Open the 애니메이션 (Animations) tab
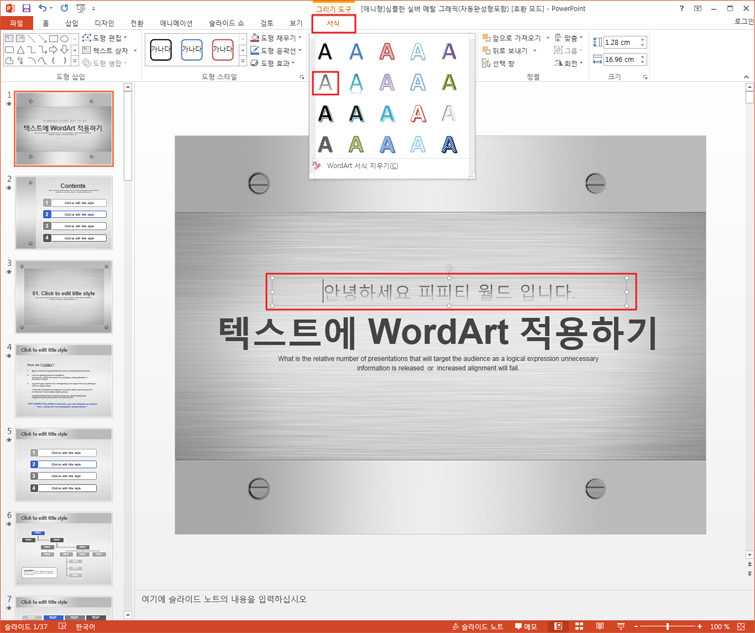755x633 pixels. [x=176, y=23]
